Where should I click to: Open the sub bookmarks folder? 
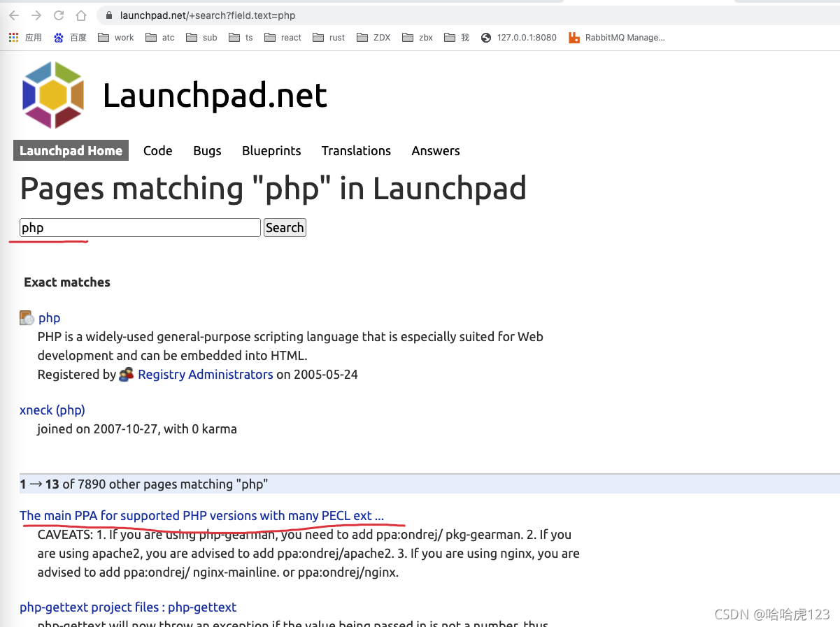(202, 38)
